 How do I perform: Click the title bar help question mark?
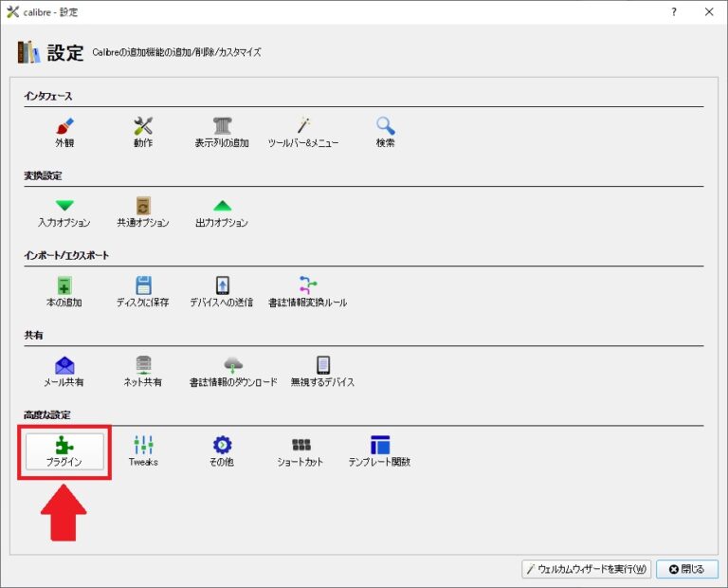(x=674, y=12)
